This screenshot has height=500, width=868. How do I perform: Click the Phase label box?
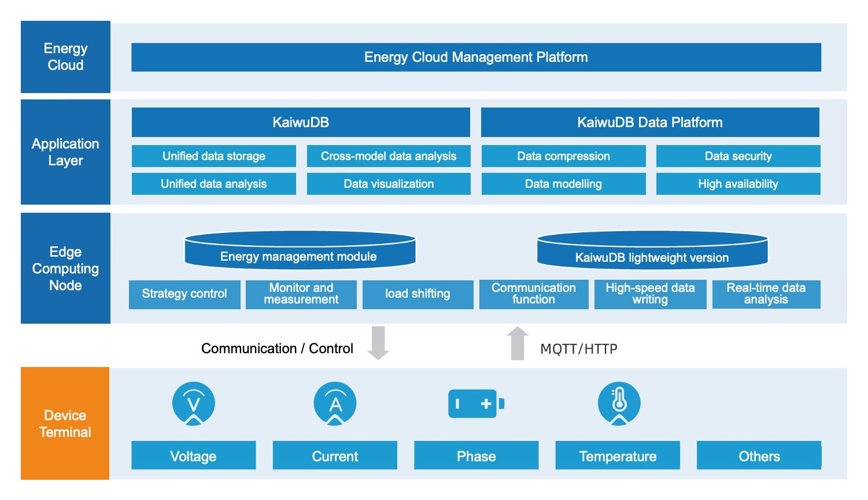tap(477, 455)
